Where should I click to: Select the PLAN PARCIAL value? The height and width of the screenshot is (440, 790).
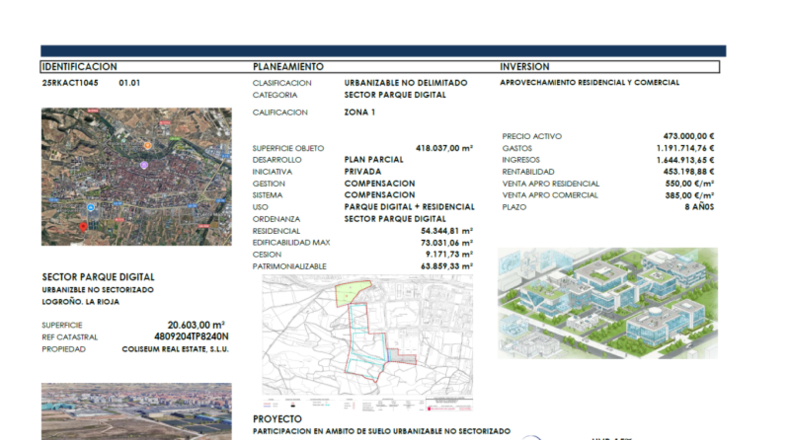[374, 160]
